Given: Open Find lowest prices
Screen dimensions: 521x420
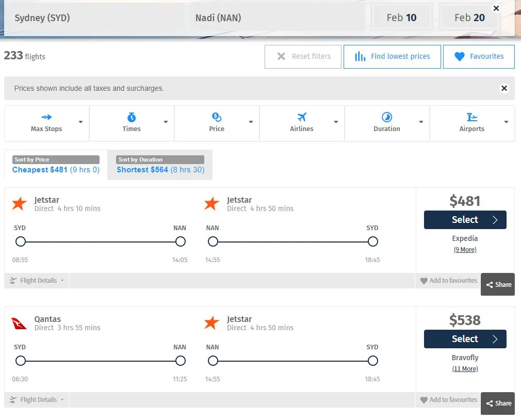Looking at the screenshot, I should click(392, 57).
